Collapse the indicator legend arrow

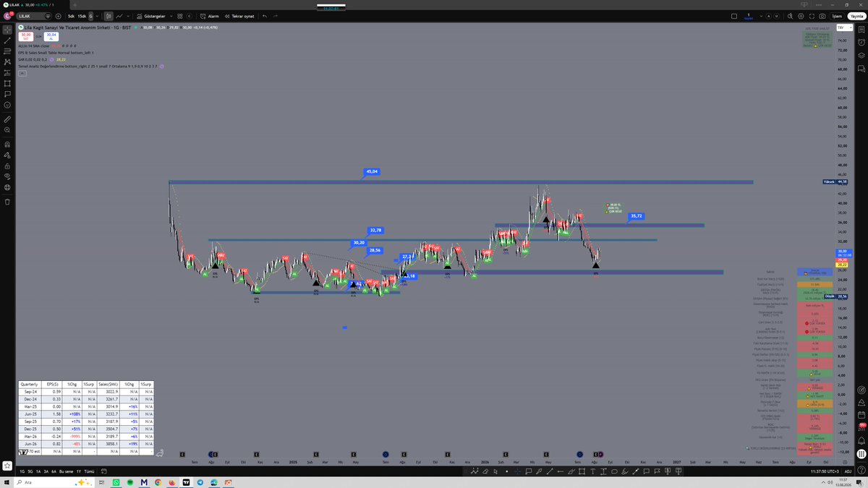click(22, 74)
